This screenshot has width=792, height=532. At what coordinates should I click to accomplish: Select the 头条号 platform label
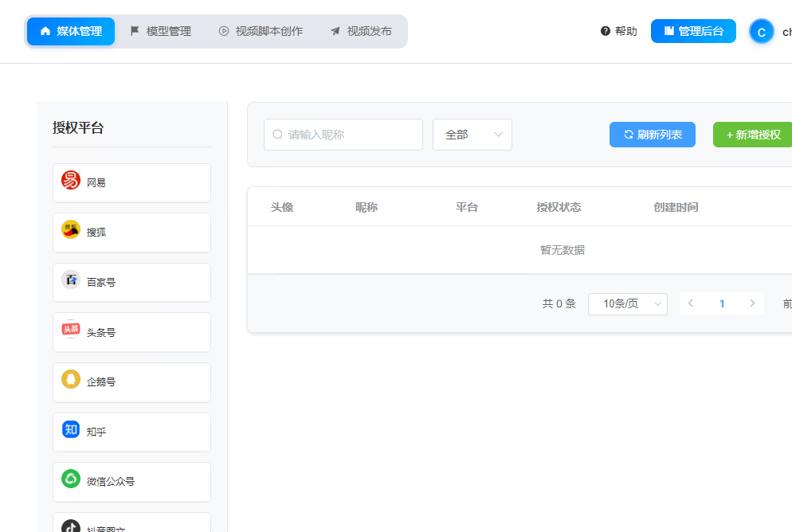[x=101, y=332]
